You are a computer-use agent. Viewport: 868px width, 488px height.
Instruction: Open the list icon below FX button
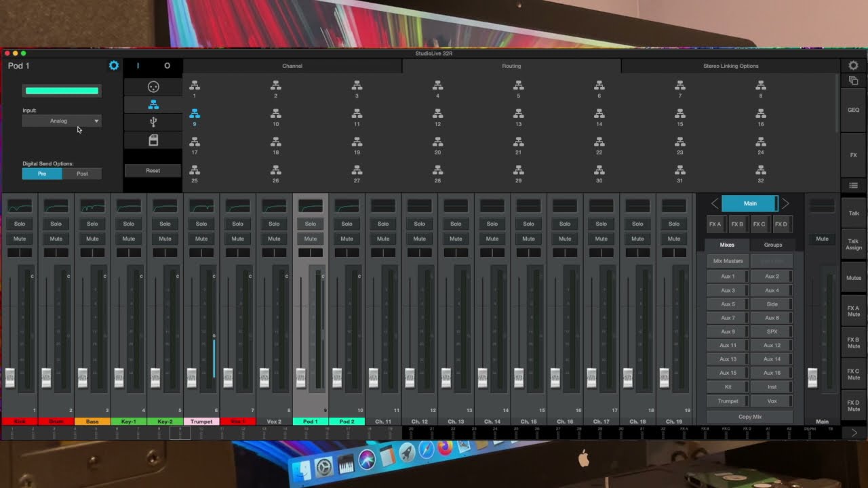(x=854, y=186)
